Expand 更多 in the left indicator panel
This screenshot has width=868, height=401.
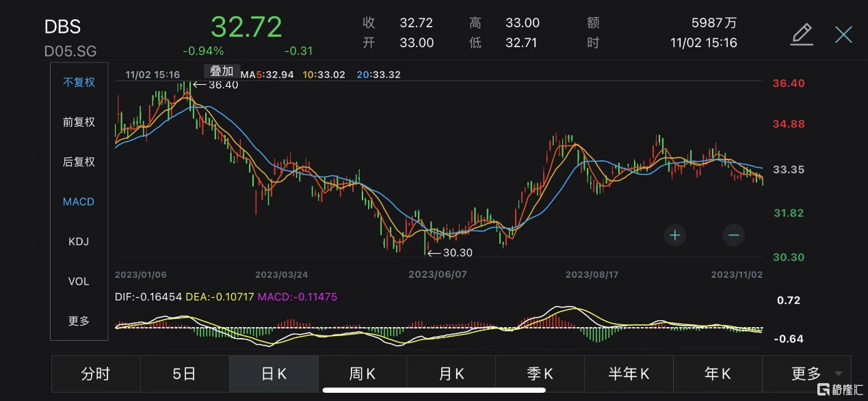tap(79, 321)
